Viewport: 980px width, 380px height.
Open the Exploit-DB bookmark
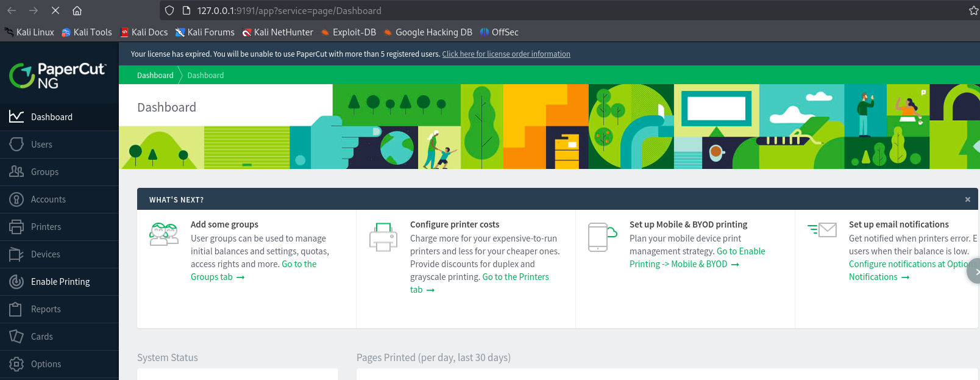[x=349, y=32]
